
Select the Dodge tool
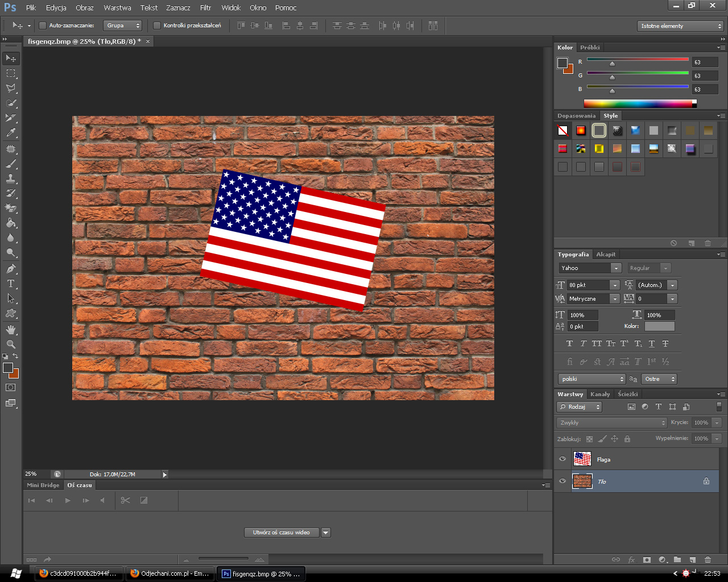[11, 252]
